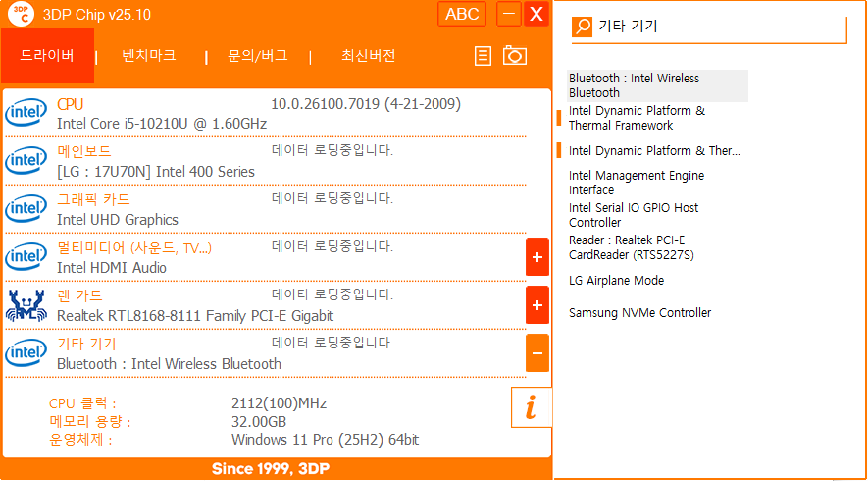Open the 메인보드 driver link
868x481 pixels.
click(x=84, y=151)
